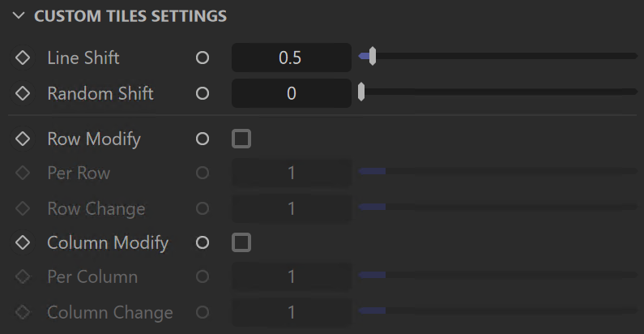Click the Random Shift keyframe diamond
The image size is (644, 334).
(23, 93)
